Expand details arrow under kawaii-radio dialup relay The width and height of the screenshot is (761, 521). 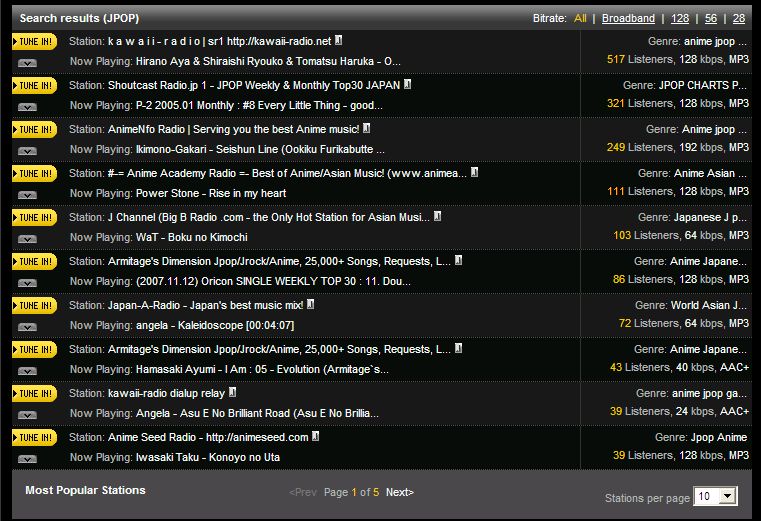[x=27, y=415]
